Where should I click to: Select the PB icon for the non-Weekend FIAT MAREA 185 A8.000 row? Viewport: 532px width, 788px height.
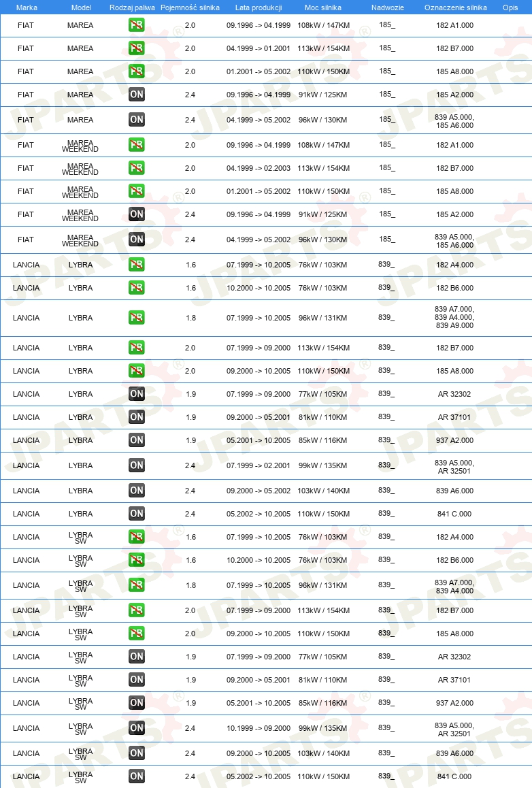pos(137,71)
